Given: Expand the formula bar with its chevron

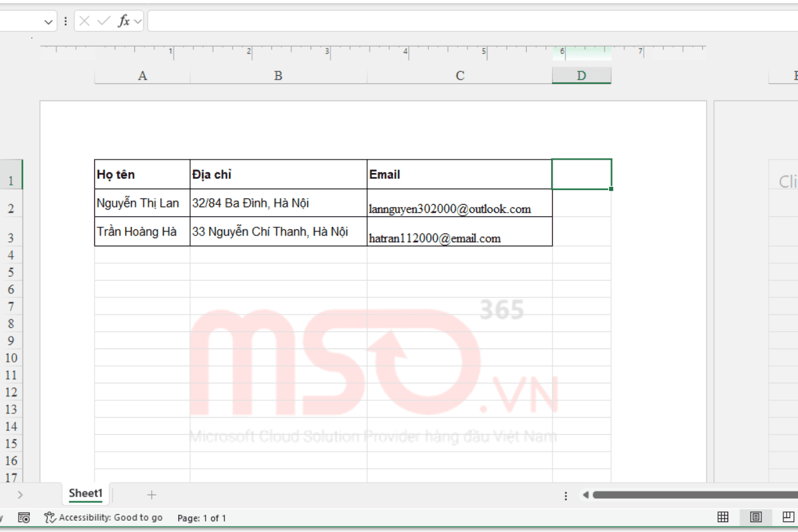Looking at the screenshot, I should tap(138, 21).
